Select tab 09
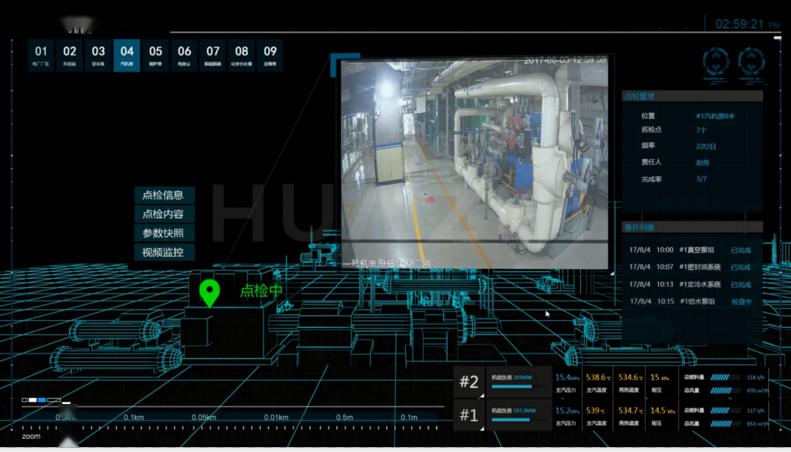791x452 pixels. (x=270, y=55)
